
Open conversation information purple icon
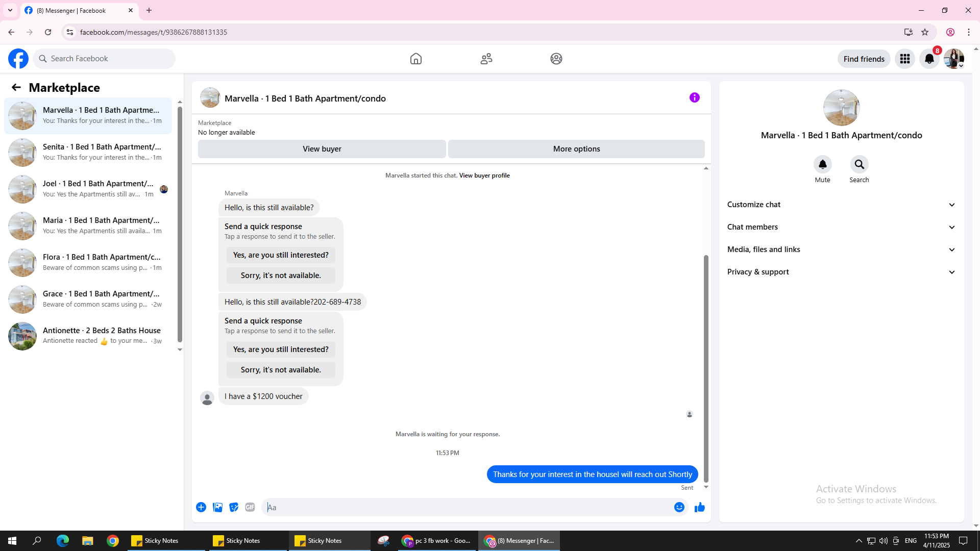[x=695, y=97]
